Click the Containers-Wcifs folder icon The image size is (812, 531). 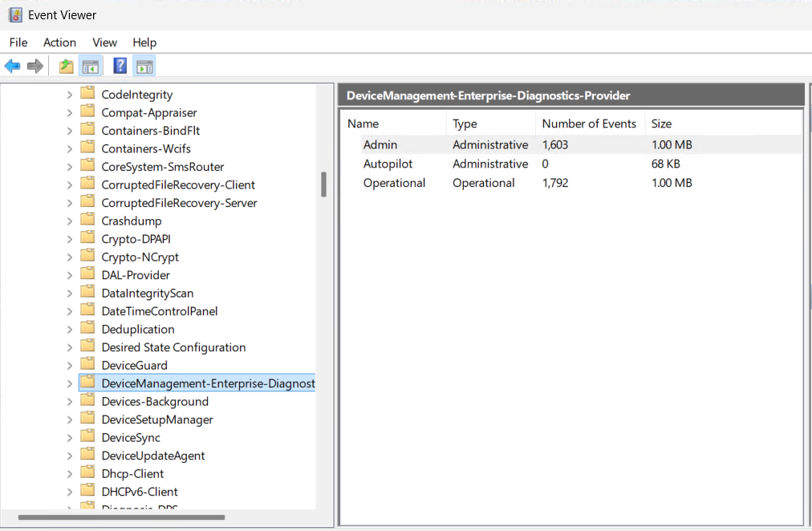click(x=88, y=148)
